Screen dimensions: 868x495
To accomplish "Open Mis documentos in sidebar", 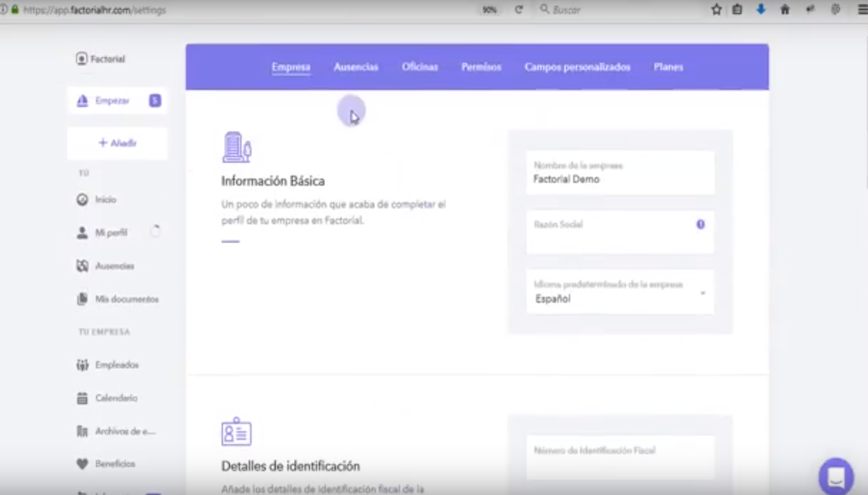I will [x=126, y=299].
